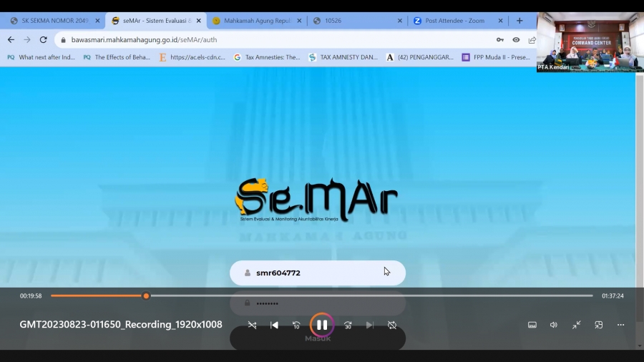The height and width of the screenshot is (362, 644).
Task: Click the Masuk login button
Action: (x=318, y=338)
